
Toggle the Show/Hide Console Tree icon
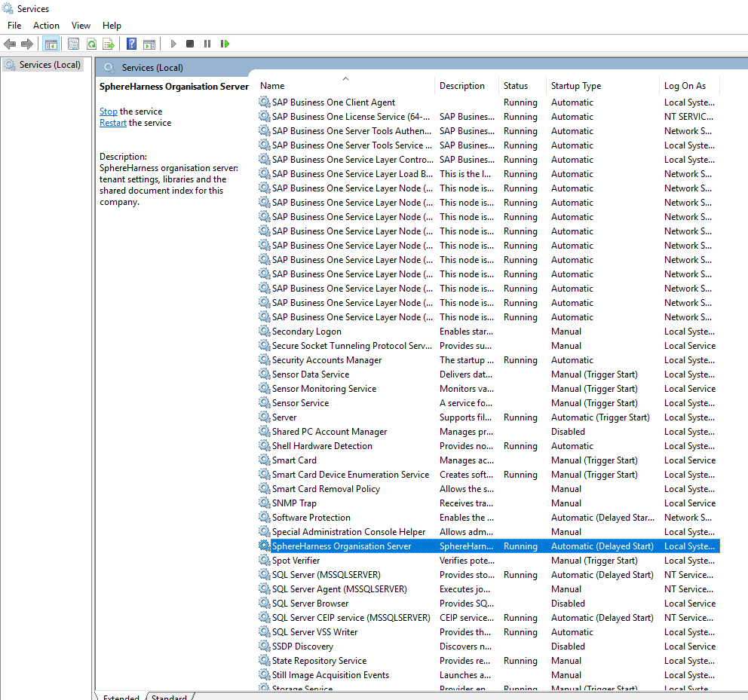coord(51,44)
